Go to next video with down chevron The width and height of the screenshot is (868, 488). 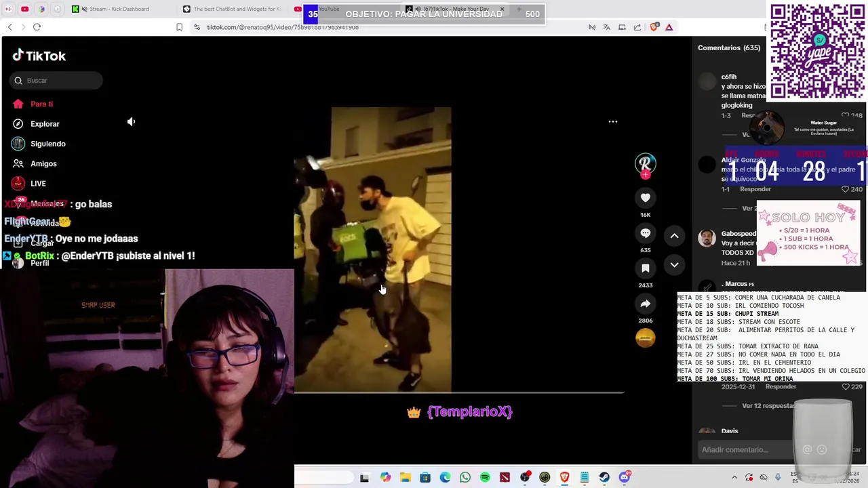click(x=675, y=265)
